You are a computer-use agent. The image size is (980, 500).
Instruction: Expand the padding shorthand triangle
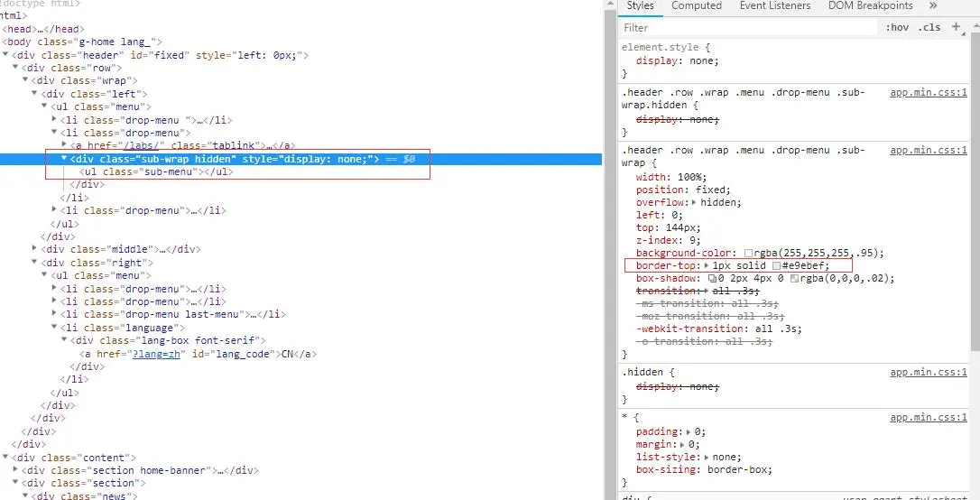point(689,432)
